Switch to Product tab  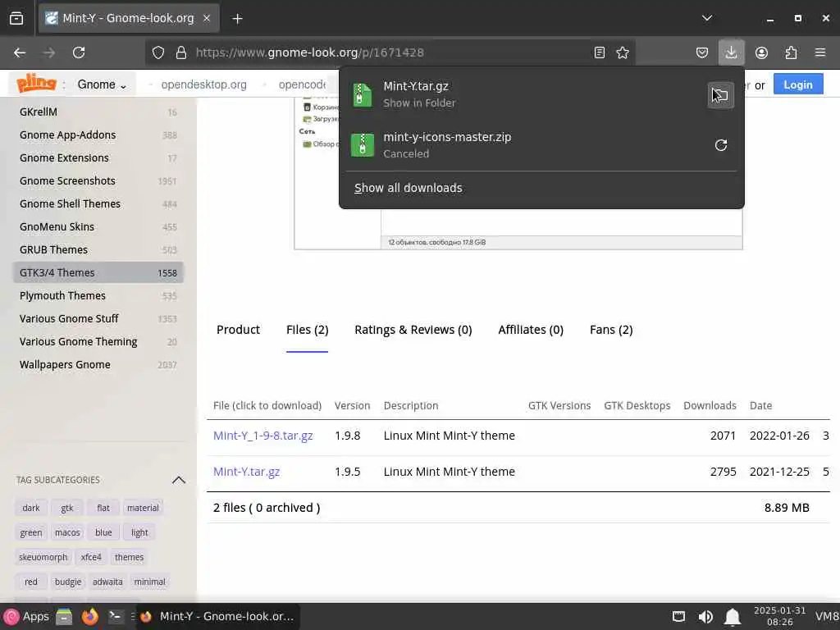coord(239,330)
